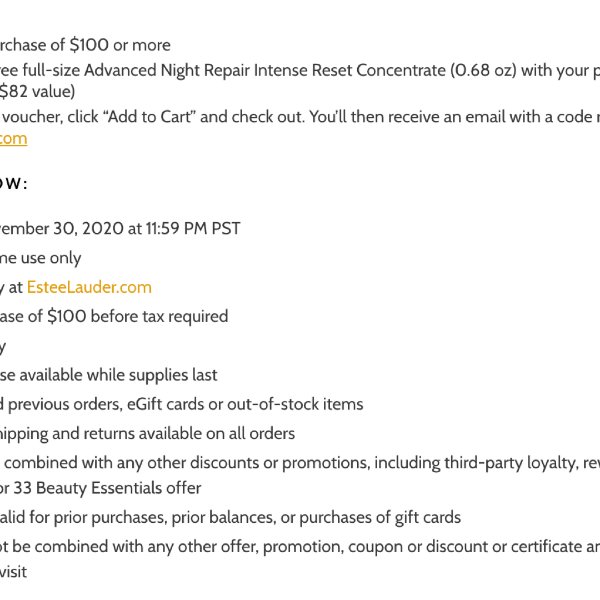
Task: Click 'previous orders, eGift cards or out-of-stock items'
Action: tap(186, 404)
